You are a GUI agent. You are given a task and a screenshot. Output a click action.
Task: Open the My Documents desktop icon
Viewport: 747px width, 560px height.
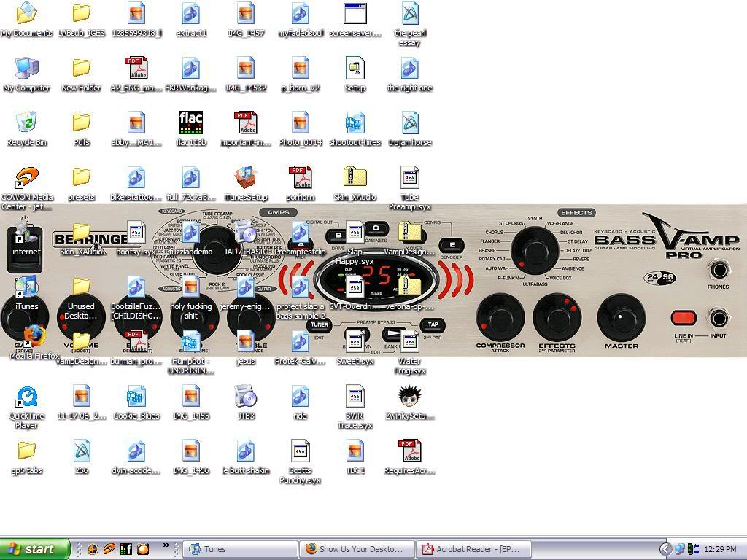tap(27, 13)
